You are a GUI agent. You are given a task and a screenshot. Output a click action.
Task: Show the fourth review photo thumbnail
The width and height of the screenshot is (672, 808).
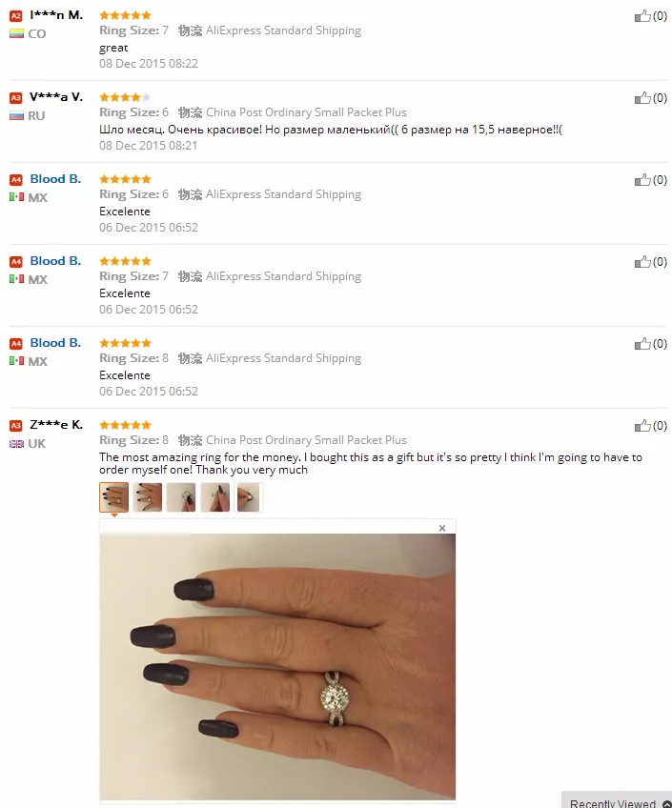pyautogui.click(x=214, y=497)
